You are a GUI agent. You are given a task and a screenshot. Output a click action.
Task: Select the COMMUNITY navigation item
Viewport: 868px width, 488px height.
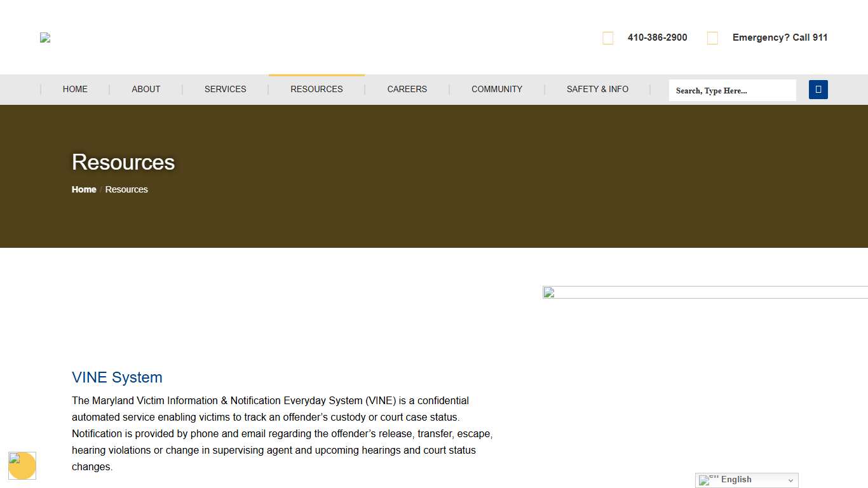click(x=496, y=89)
